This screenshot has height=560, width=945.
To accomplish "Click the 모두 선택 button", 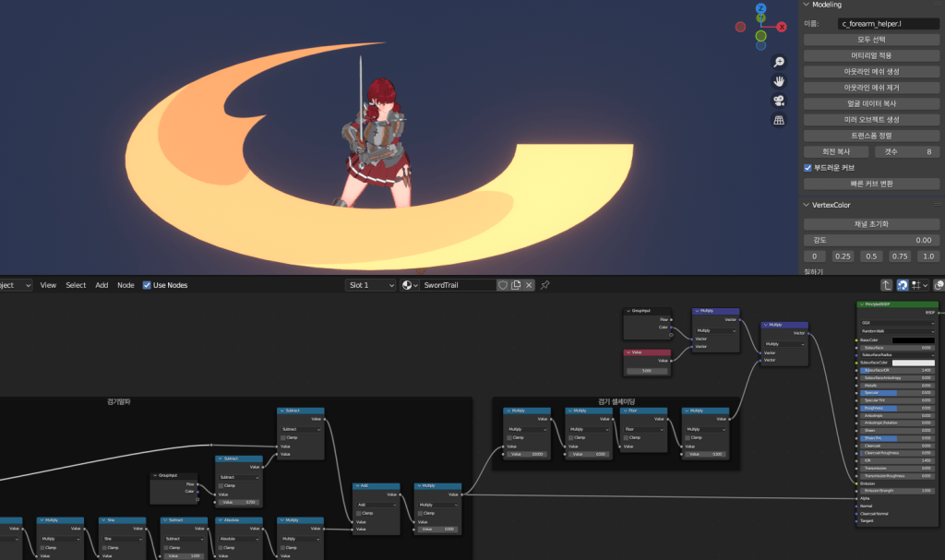I will coord(871,40).
